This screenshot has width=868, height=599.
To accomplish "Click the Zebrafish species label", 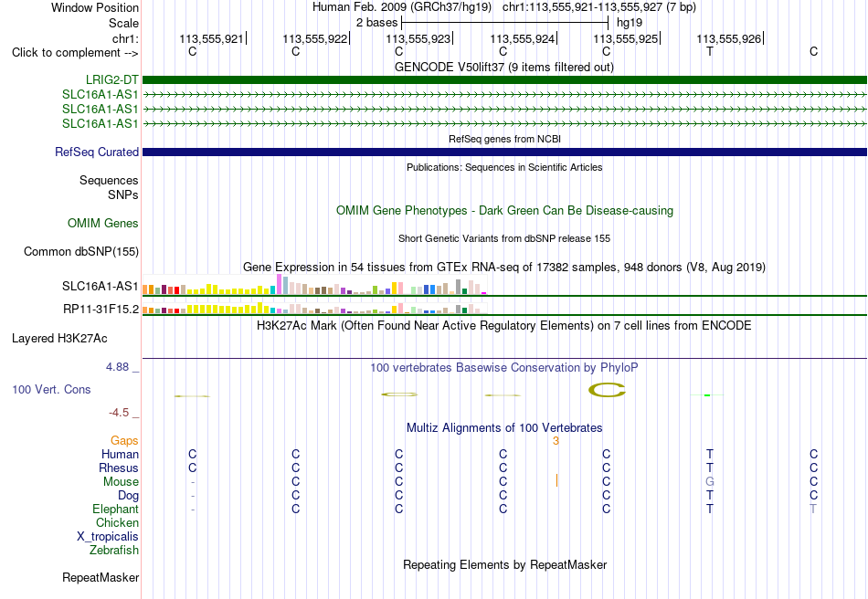I will coord(114,551).
